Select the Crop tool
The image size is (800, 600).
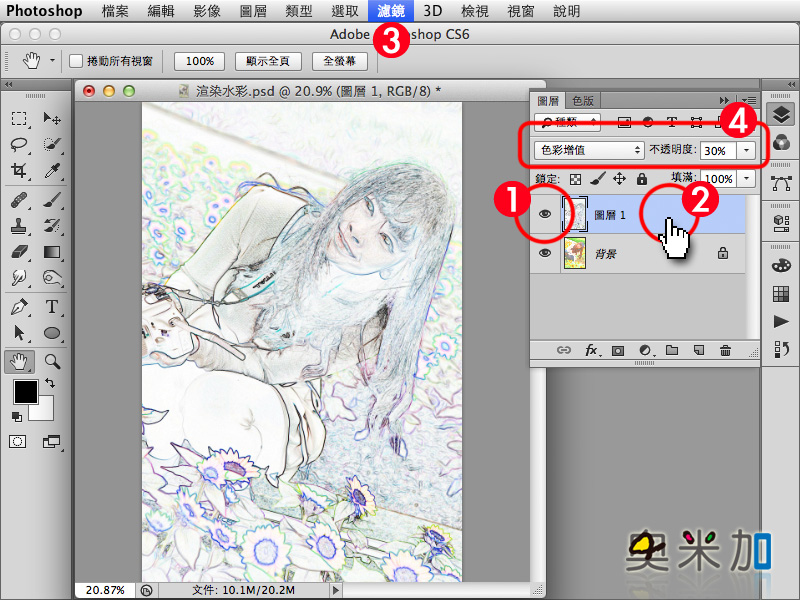pyautogui.click(x=19, y=170)
